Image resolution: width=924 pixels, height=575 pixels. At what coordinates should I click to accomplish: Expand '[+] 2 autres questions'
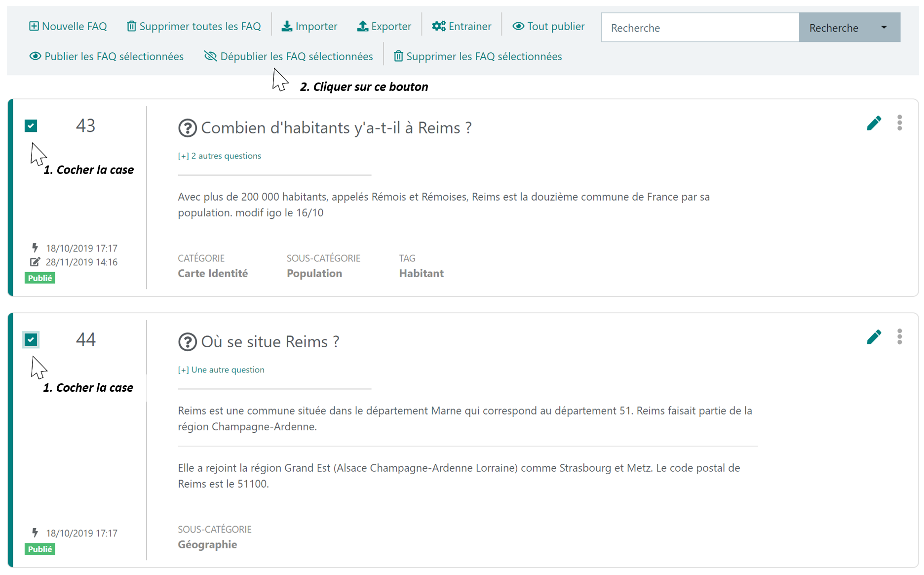point(220,156)
